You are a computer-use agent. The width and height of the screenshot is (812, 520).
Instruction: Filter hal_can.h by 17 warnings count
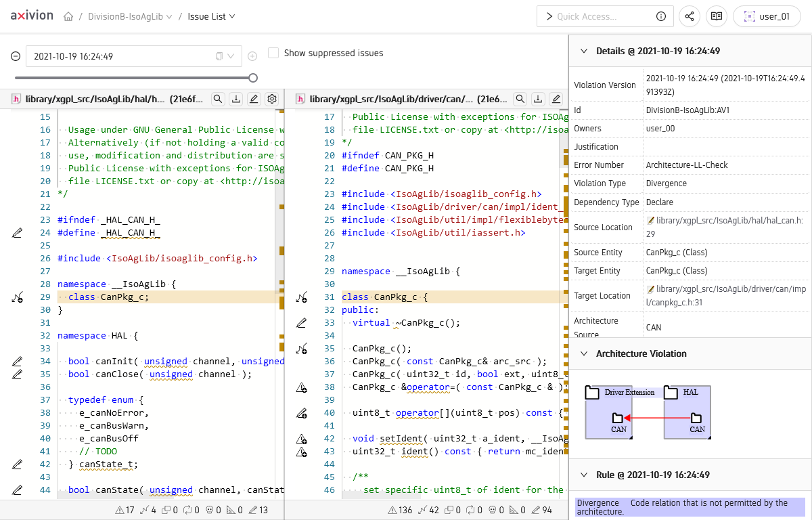coord(126,510)
